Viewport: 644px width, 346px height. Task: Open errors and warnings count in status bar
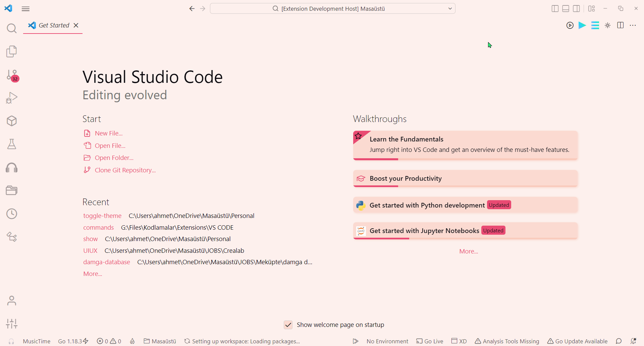point(109,341)
